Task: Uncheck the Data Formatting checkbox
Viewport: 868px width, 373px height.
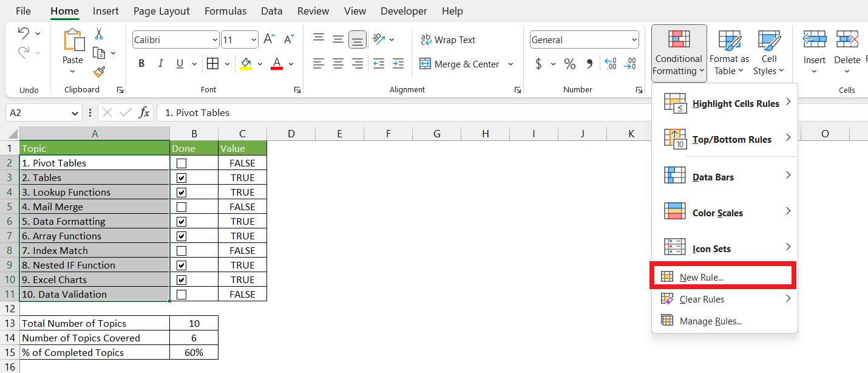Action: tap(181, 221)
